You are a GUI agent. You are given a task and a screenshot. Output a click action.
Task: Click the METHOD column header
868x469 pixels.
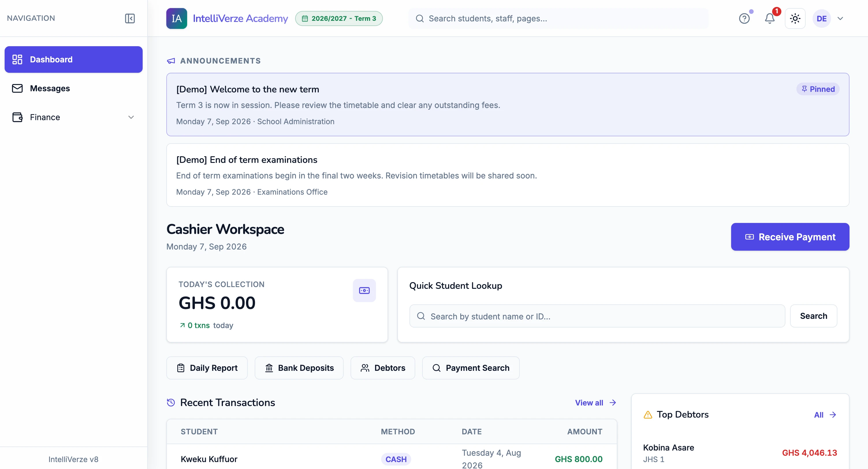[398, 431]
